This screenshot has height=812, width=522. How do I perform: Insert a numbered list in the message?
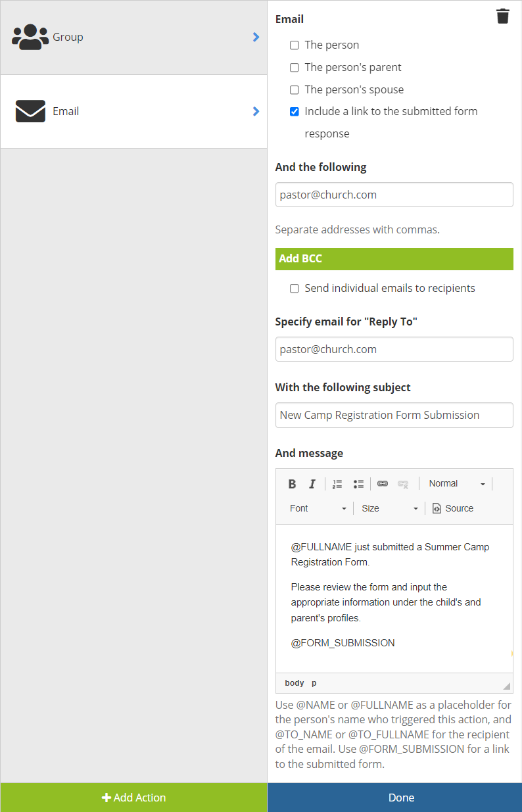pos(337,484)
